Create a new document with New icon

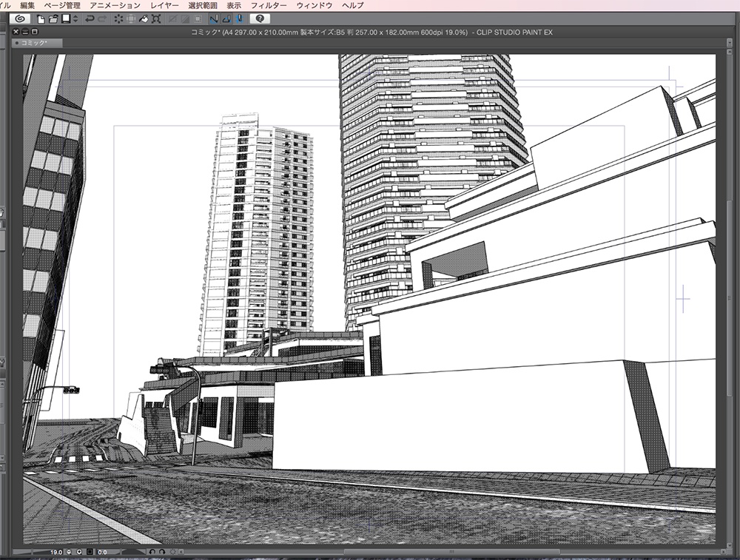tap(41, 19)
